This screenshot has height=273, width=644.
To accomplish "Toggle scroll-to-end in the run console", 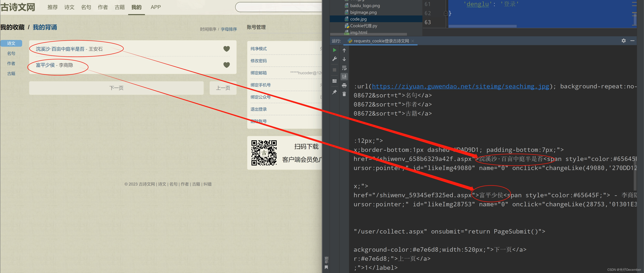I will pos(344,76).
